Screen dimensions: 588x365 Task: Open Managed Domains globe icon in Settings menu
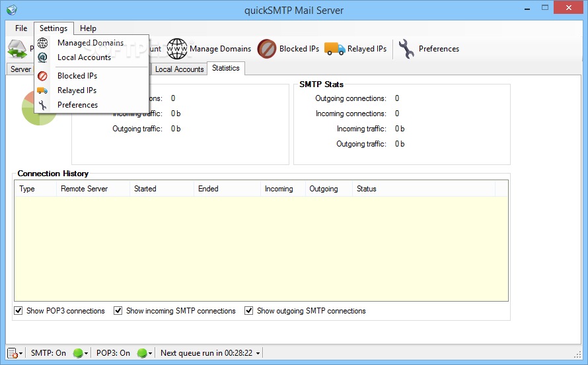(43, 43)
